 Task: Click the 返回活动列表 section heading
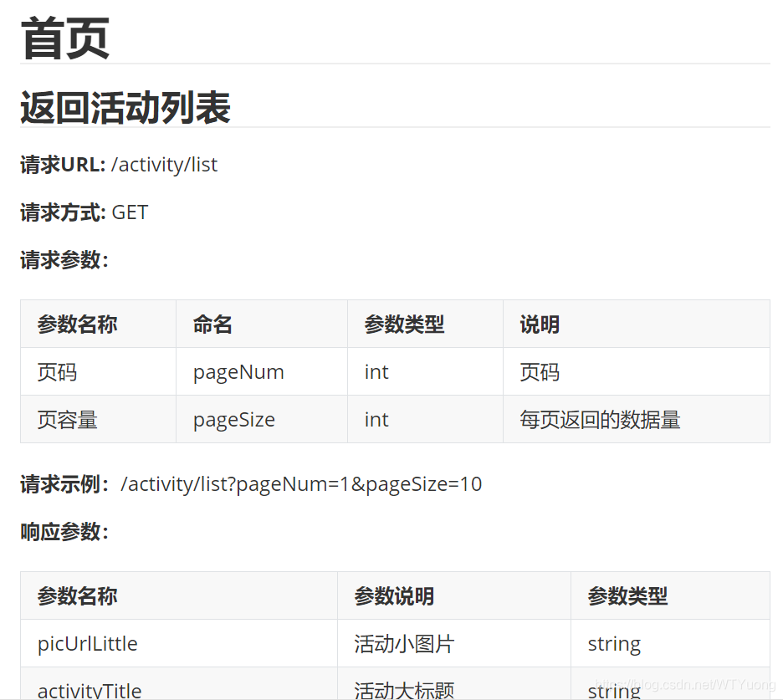coord(125,107)
